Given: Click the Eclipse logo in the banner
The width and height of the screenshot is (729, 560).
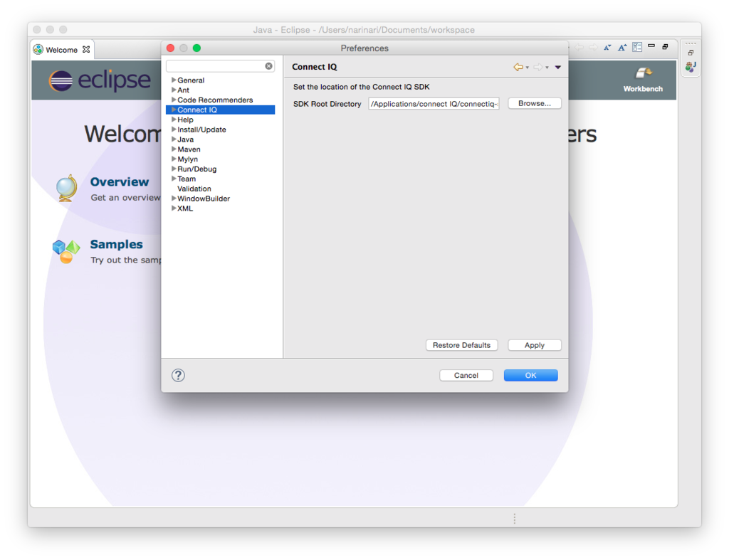Looking at the screenshot, I should (x=100, y=80).
